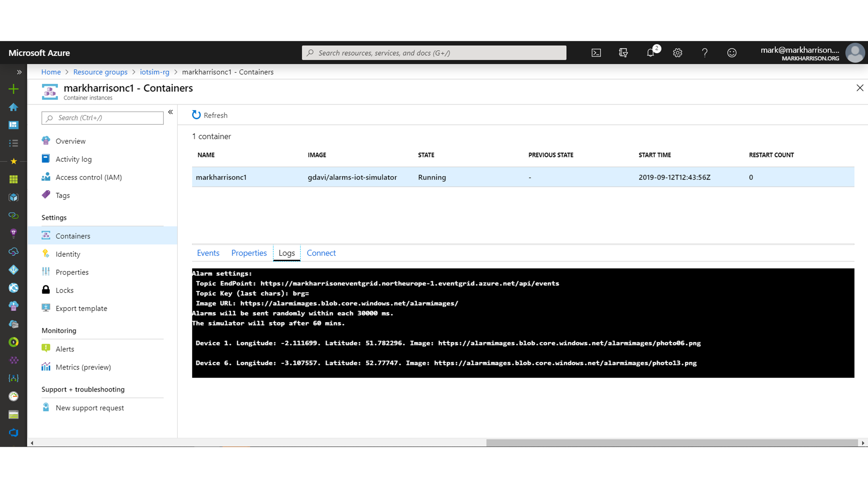The height and width of the screenshot is (488, 868).
Task: Click the help question mark icon
Action: pyautogui.click(x=705, y=53)
